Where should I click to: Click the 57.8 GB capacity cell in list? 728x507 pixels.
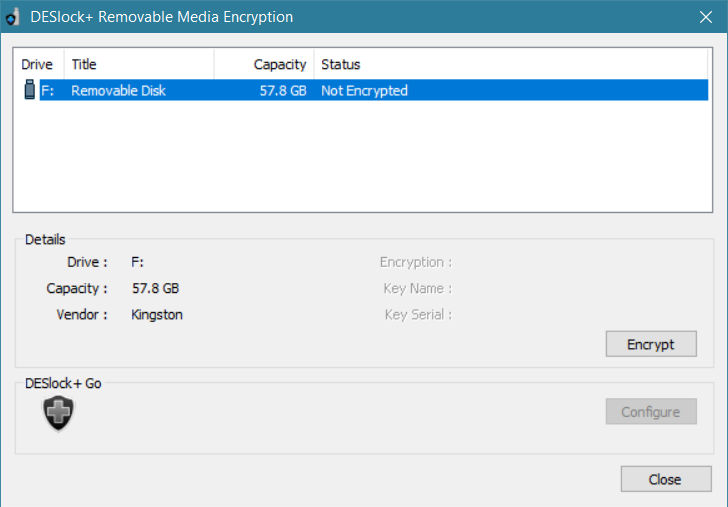point(283,91)
